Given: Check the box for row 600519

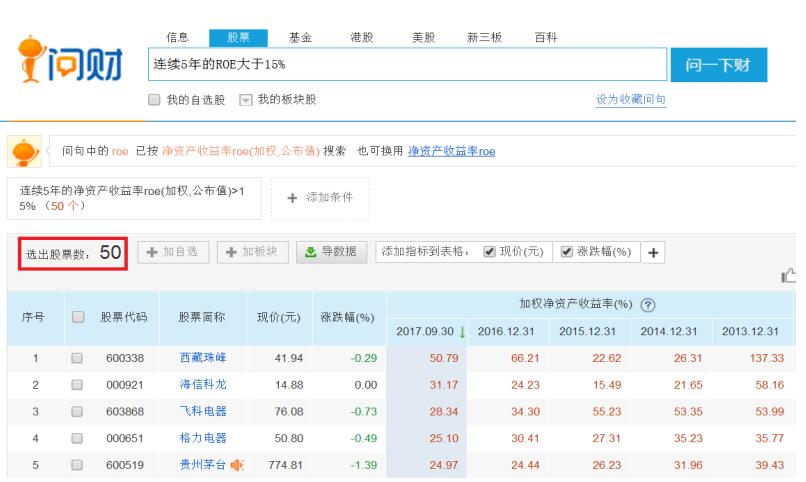Looking at the screenshot, I should click(x=77, y=465).
